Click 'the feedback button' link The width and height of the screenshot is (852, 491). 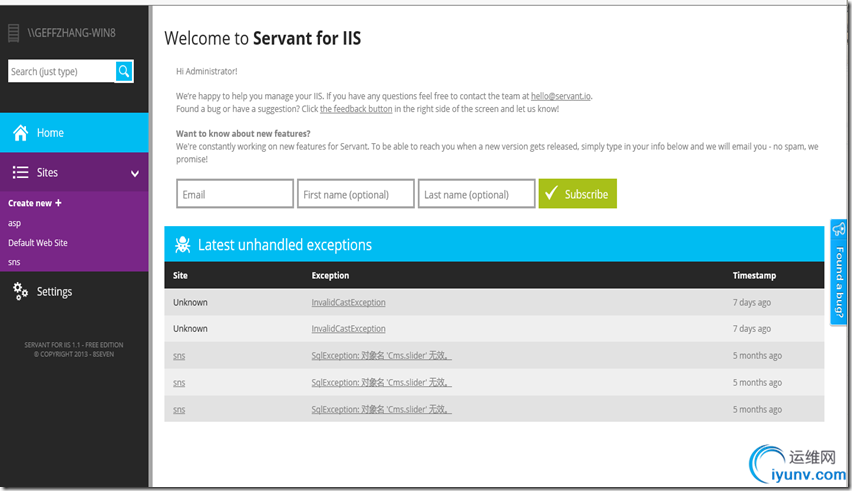tap(356, 109)
